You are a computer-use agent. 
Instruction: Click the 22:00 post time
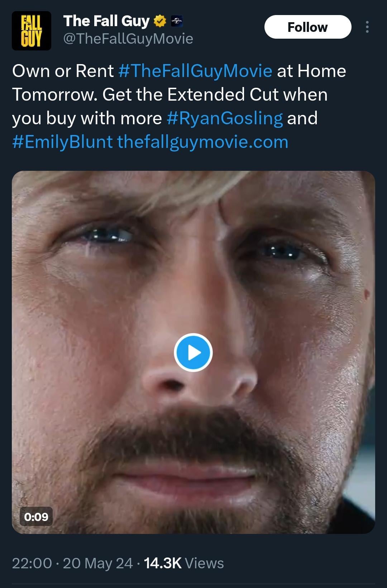(32, 563)
